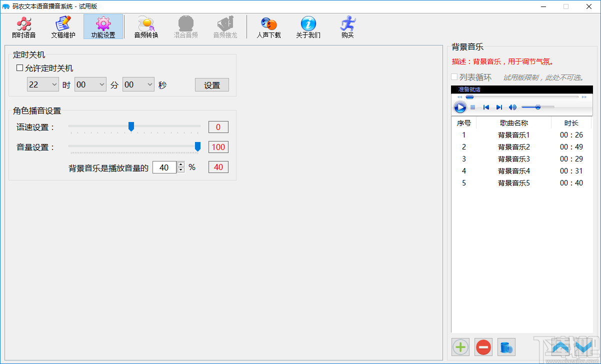Play music with the blue play button
601x364 pixels.
click(459, 106)
